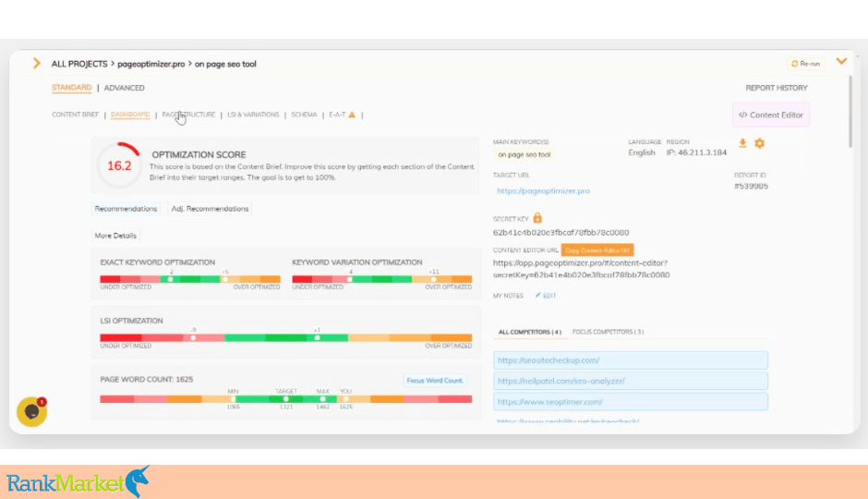
Task: Click 'on page seo tool' breadcrumb
Action: 225,64
